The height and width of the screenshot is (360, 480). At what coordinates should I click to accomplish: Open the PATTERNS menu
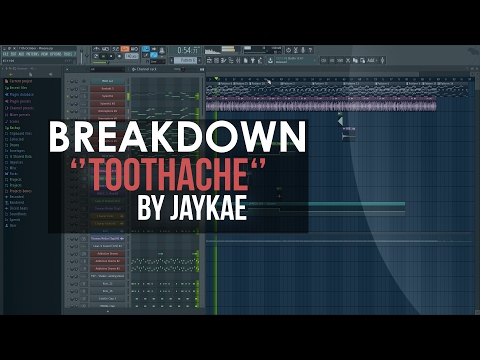point(33,54)
